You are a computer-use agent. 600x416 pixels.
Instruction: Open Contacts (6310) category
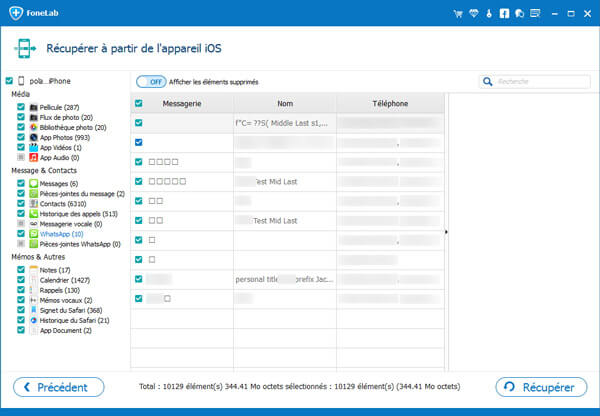point(62,204)
